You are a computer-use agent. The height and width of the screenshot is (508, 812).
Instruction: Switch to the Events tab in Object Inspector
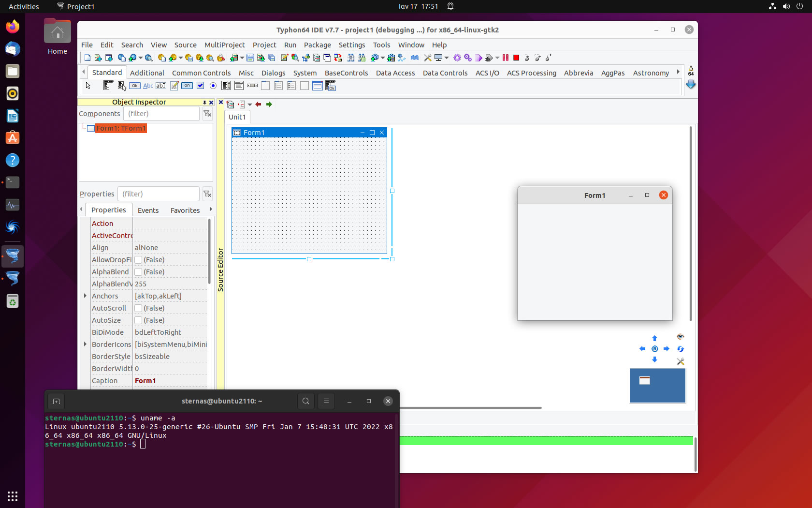pyautogui.click(x=148, y=210)
